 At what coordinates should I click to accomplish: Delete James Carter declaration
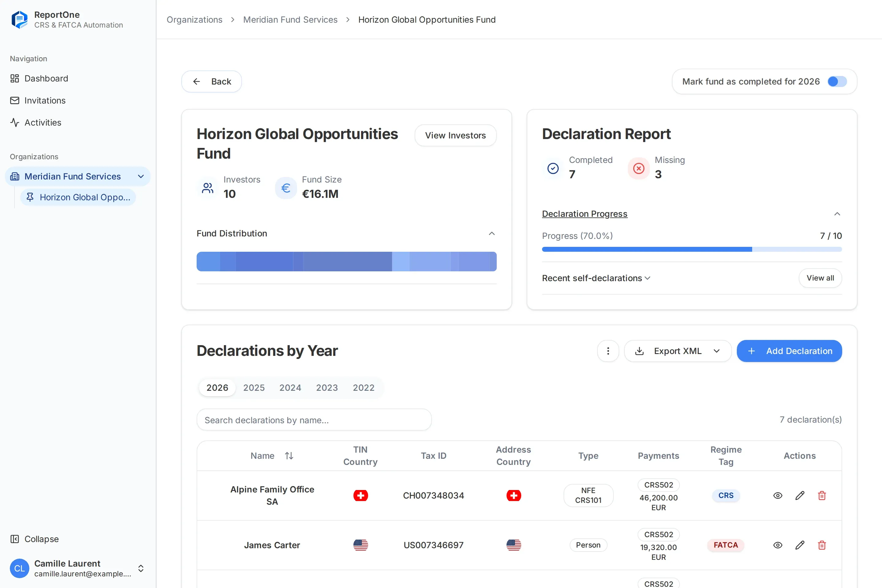coord(822,545)
